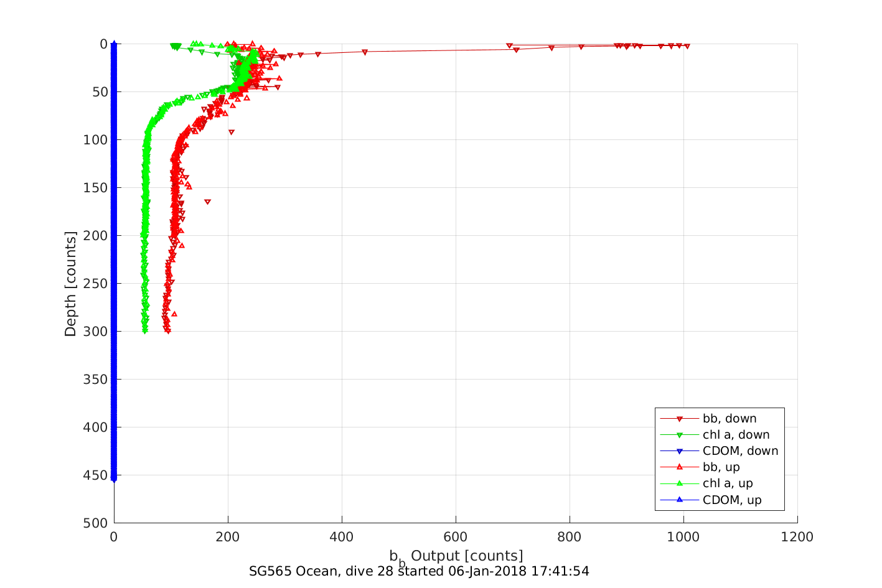Click the x-axis tick label 1200
Image resolution: width=882 pixels, height=588 pixels.
pos(797,537)
